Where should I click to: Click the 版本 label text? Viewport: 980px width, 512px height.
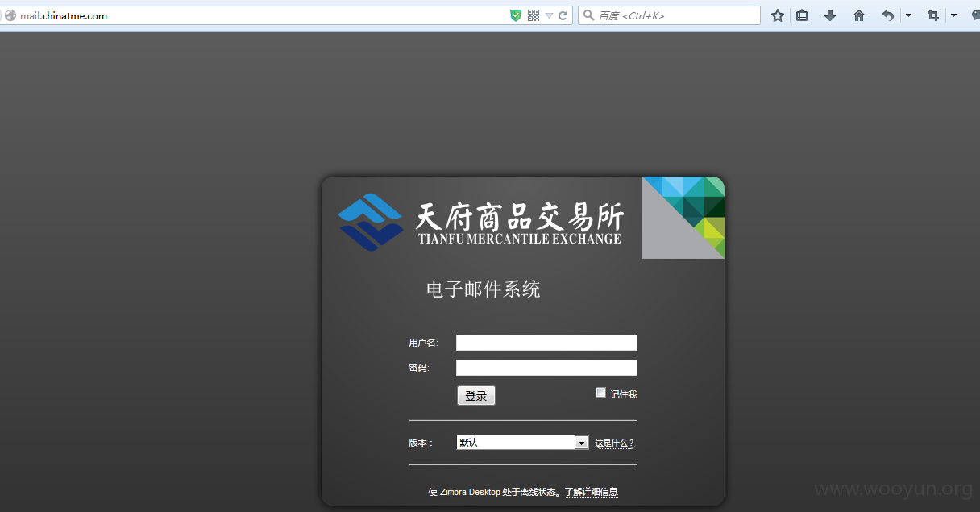(x=420, y=443)
